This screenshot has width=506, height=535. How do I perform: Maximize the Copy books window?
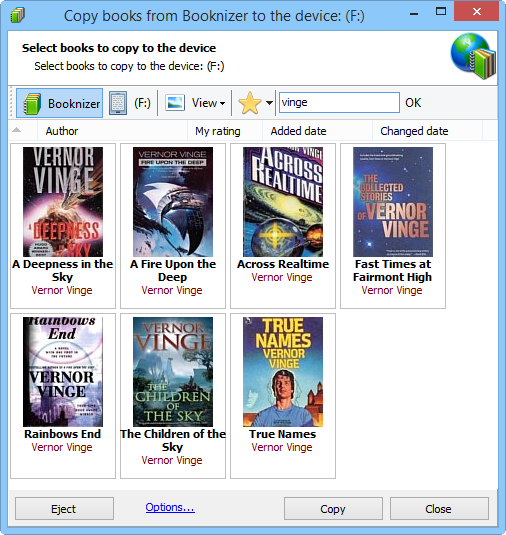[441, 12]
